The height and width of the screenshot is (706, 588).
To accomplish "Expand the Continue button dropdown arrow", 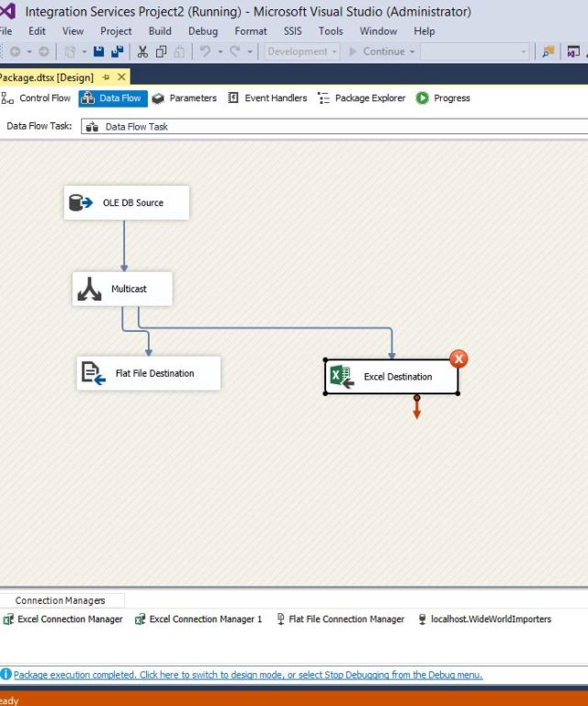I will pyautogui.click(x=413, y=51).
